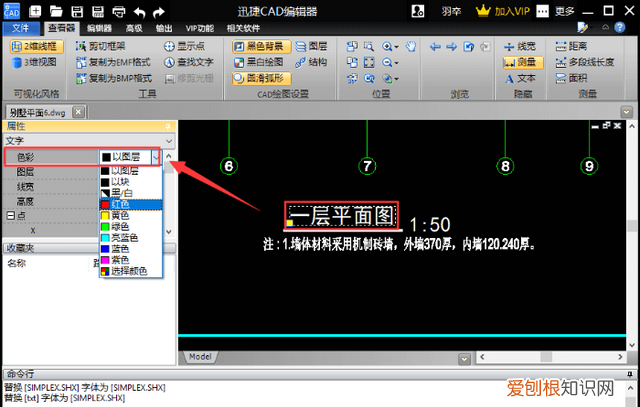Select 黑/白 in color dropdown
Viewport: 640px width, 407px height.
pos(131,193)
